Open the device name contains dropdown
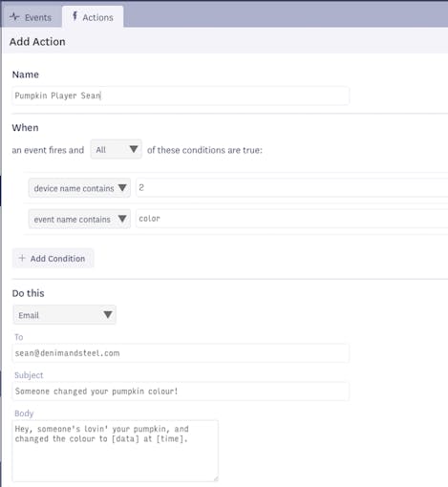Image resolution: width=448 pixels, height=487 pixels. tap(79, 188)
